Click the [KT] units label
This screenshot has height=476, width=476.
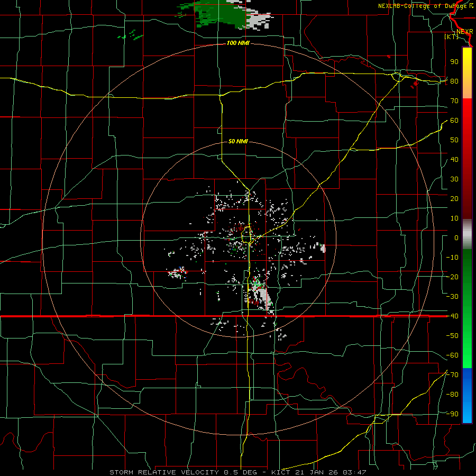pos(452,36)
